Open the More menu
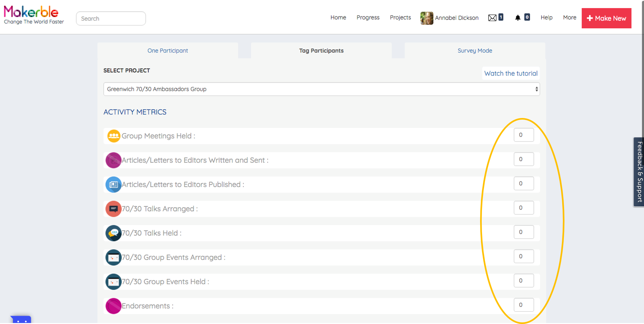The image size is (644, 324). (569, 17)
